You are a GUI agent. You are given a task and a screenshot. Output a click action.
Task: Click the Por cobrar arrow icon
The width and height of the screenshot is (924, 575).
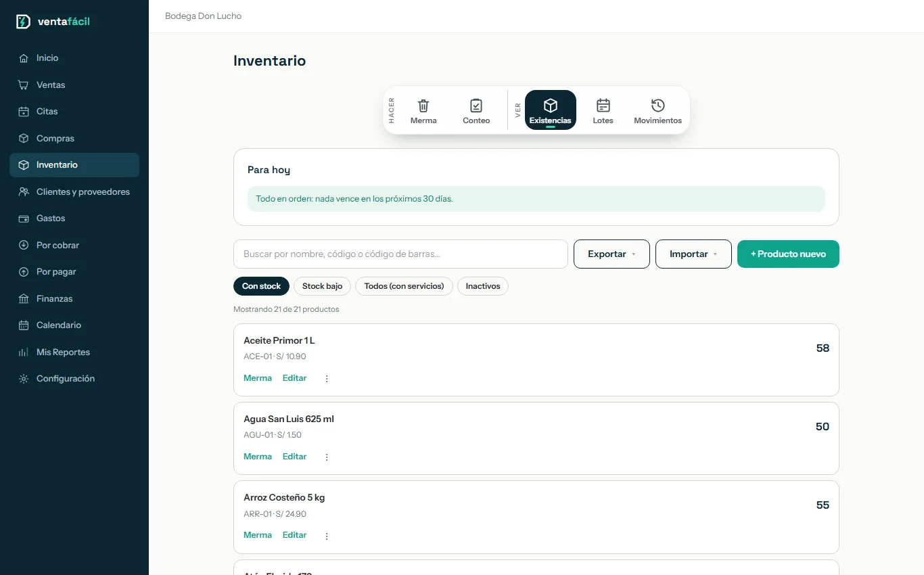(x=24, y=246)
